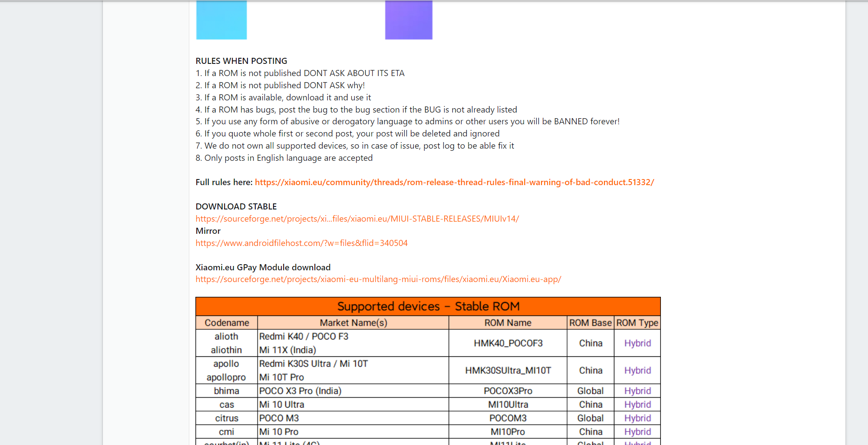Screen dimensions: 868x445
Task: Click the 'Mirror' label text
Action: point(208,231)
